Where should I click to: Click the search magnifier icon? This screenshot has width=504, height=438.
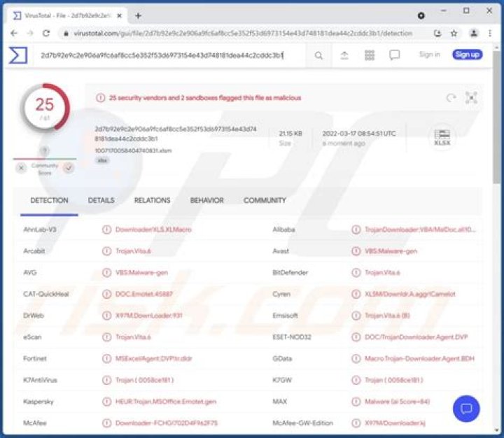pyautogui.click(x=319, y=55)
